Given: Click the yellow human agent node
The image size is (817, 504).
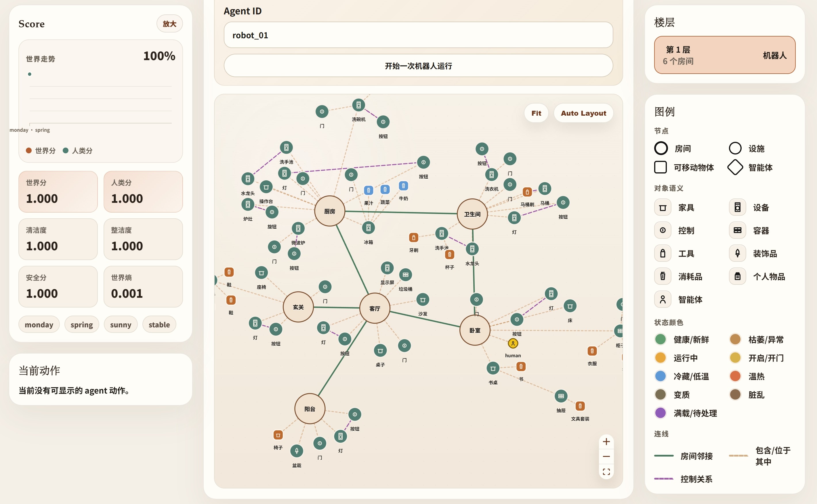Looking at the screenshot, I should point(513,343).
